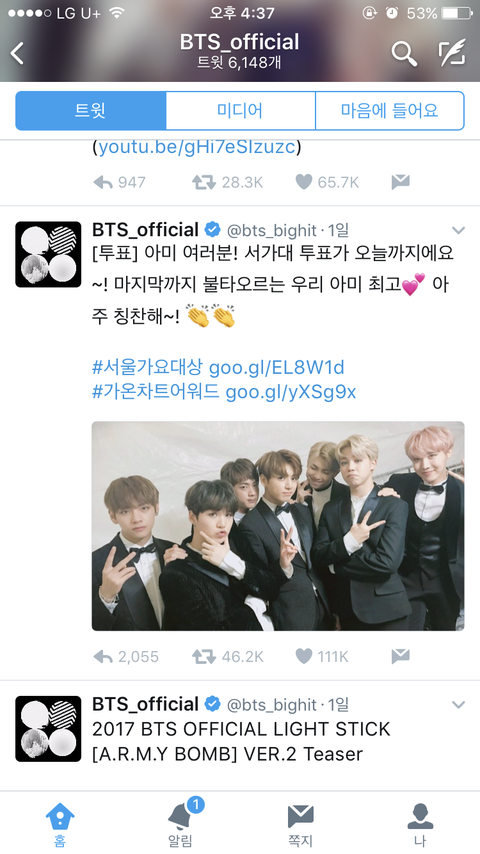This screenshot has height=854, width=480.
Task: Open the search magnifier icon
Action: 404,53
